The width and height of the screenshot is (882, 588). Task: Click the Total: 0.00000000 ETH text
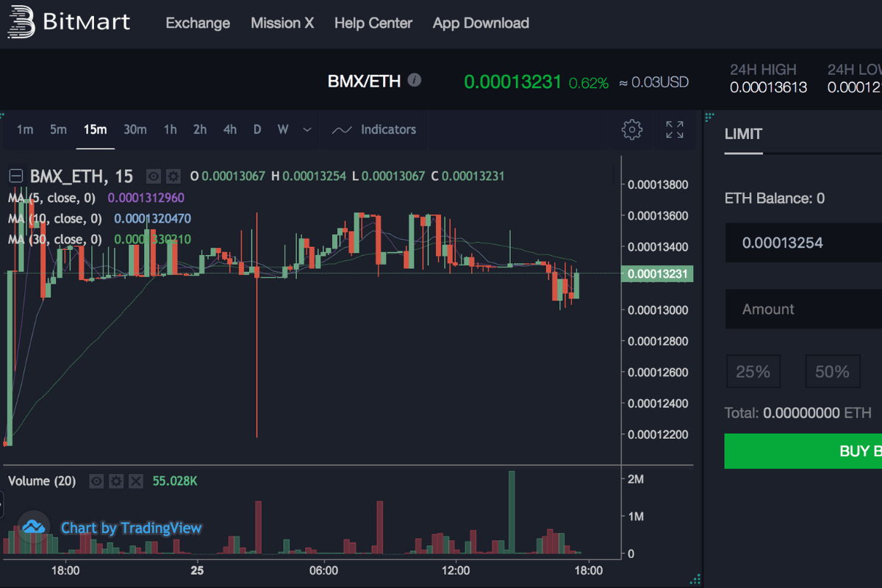click(x=797, y=413)
